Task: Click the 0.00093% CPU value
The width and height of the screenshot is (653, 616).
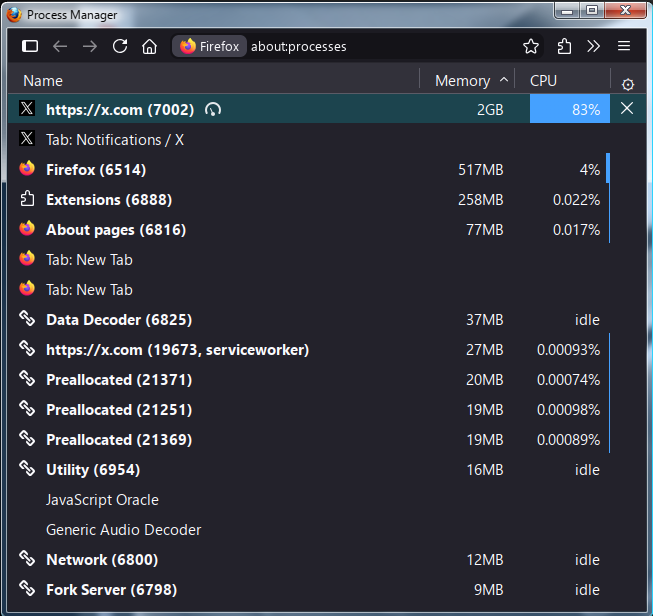Action: pyautogui.click(x=568, y=349)
